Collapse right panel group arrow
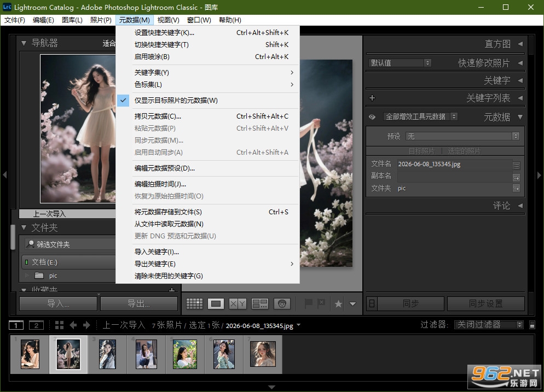The width and height of the screenshot is (544, 392). pos(539,175)
